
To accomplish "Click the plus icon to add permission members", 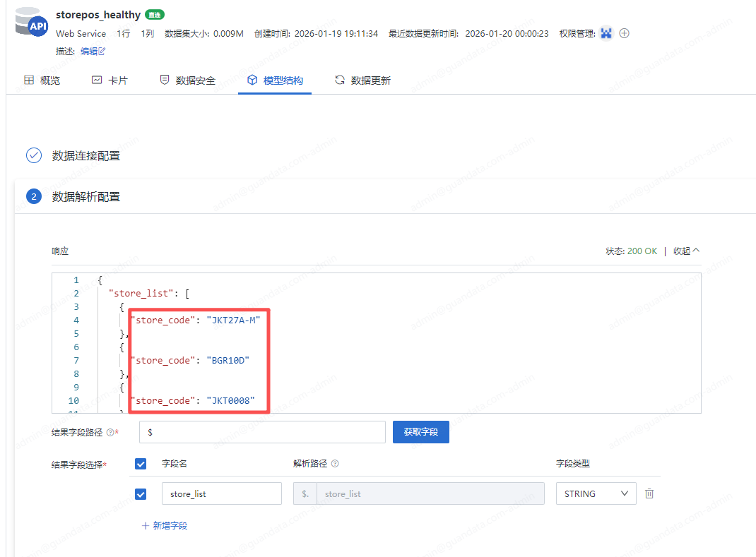I will pyautogui.click(x=623, y=32).
